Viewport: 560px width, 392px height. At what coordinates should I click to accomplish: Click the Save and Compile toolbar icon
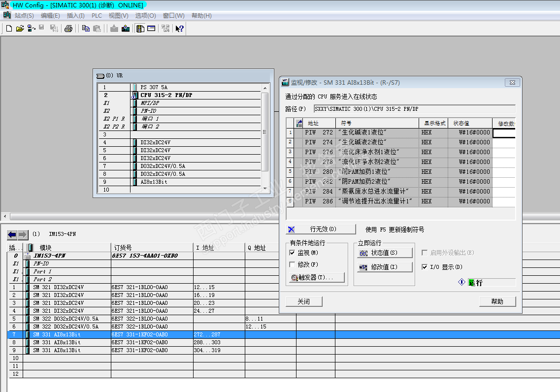tap(54, 29)
